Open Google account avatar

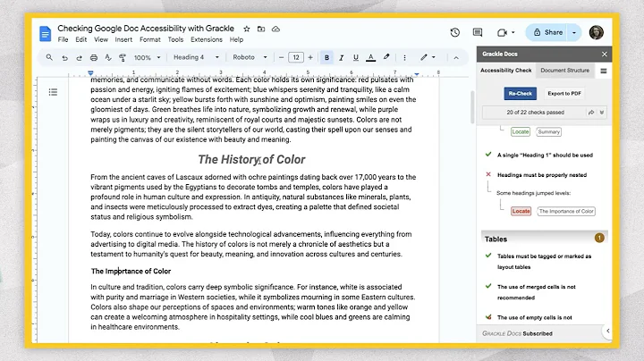pyautogui.click(x=597, y=32)
